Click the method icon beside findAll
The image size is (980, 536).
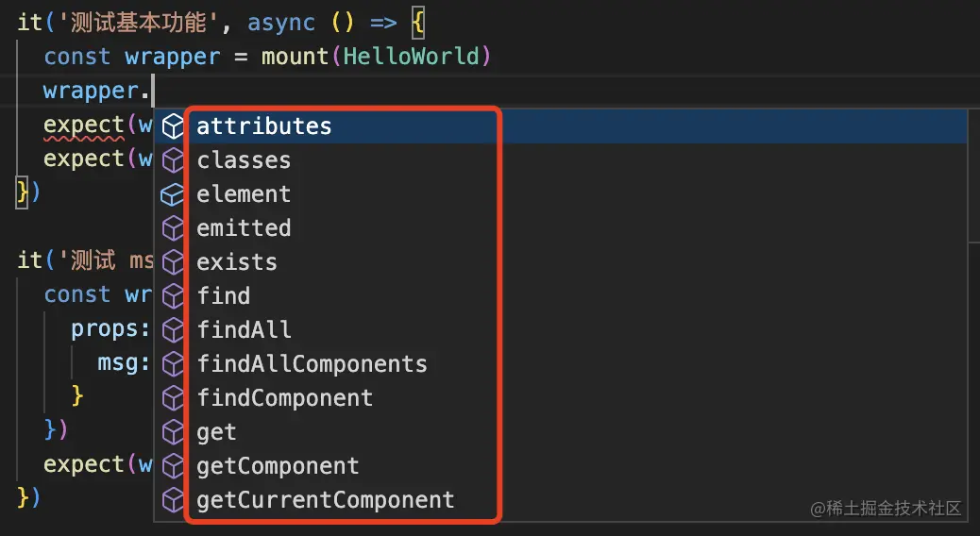coord(173,330)
